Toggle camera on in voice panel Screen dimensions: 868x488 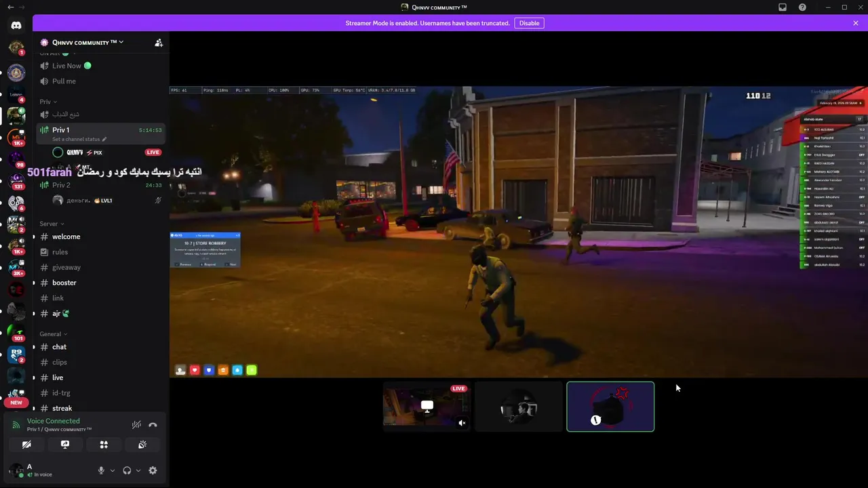26,445
